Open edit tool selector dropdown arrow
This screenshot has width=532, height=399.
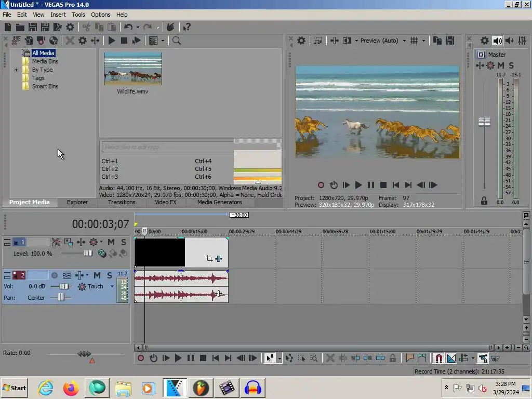pos(279,358)
